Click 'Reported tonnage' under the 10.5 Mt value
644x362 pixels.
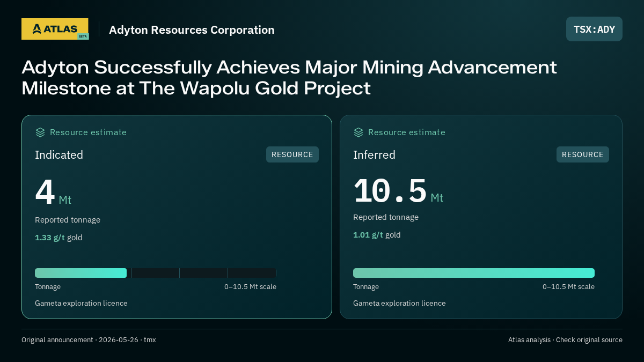tap(386, 217)
